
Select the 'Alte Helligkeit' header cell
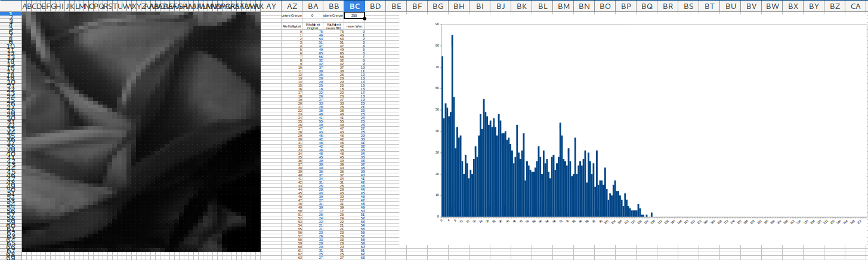tap(292, 26)
